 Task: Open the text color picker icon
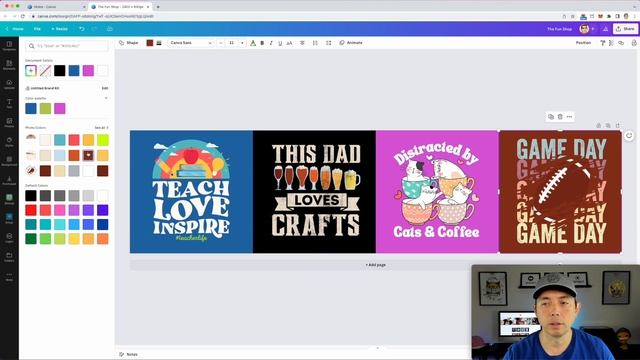click(x=253, y=43)
